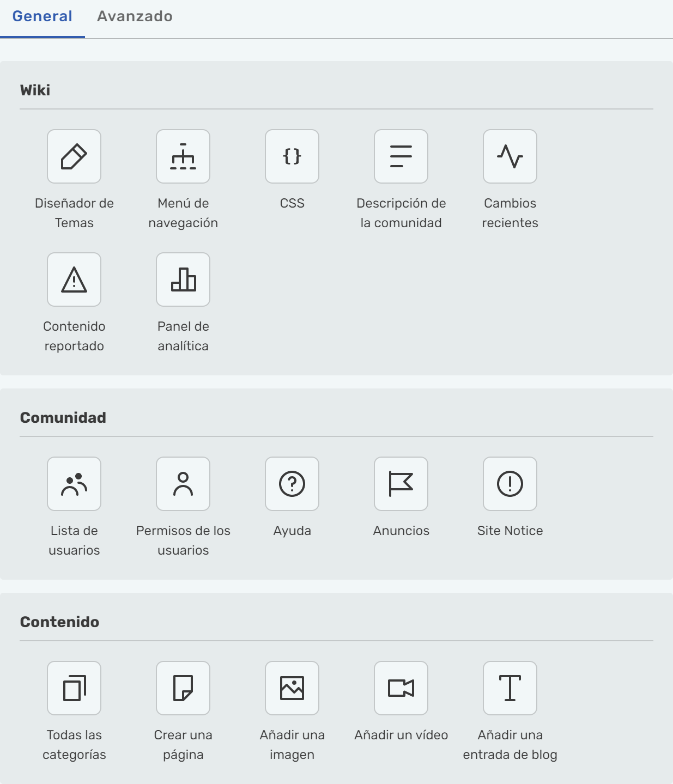Open Panel de analítica chart icon
Screen dimensions: 673x784
point(183,279)
